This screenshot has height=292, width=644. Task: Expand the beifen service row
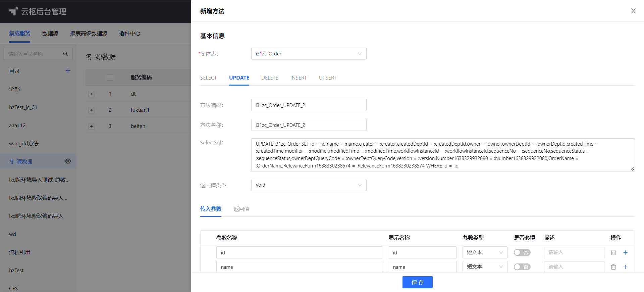tap(91, 126)
